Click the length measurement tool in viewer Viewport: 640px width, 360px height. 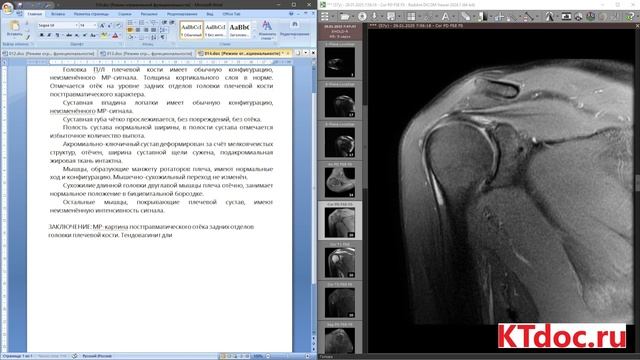[x=529, y=16]
